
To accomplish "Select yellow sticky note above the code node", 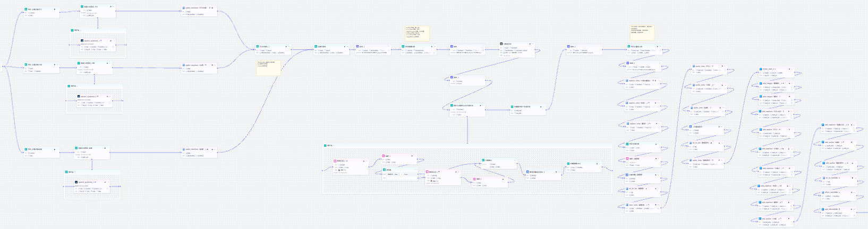I will [417, 33].
